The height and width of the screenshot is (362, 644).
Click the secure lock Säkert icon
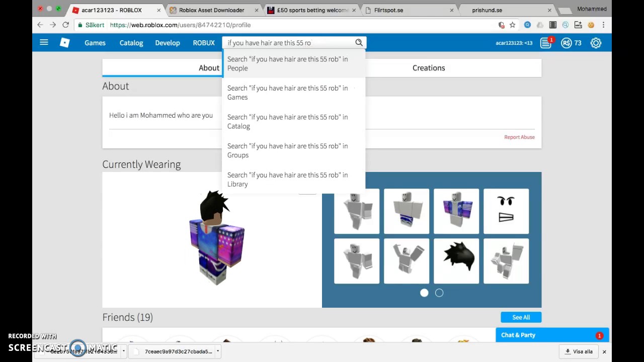[80, 25]
